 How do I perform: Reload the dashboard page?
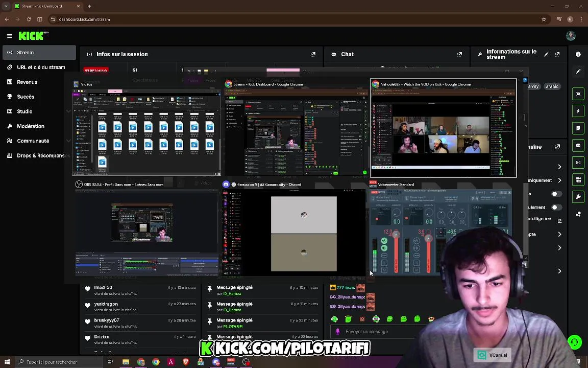pos(29,19)
